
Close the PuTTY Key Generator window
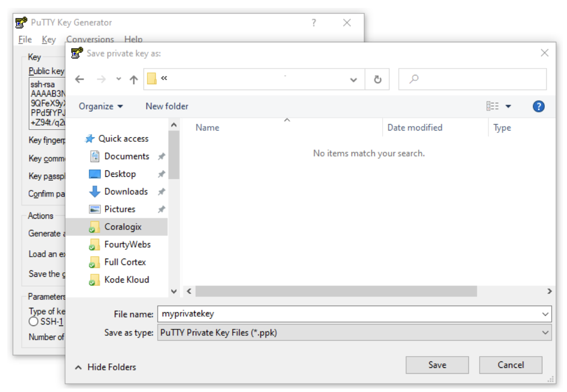pos(347,23)
